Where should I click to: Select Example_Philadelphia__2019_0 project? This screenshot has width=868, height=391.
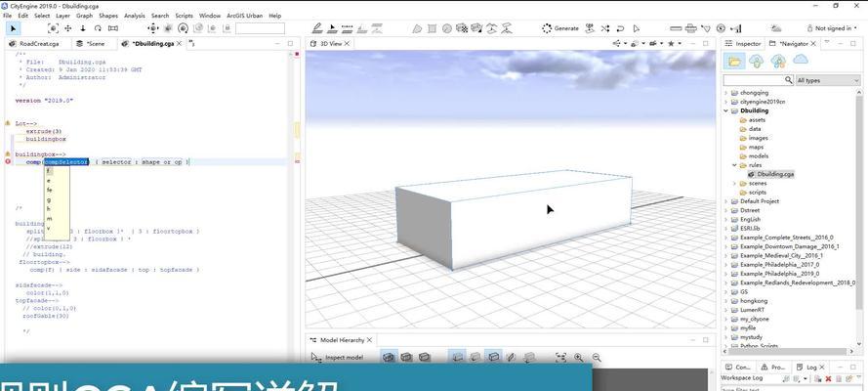click(779, 274)
